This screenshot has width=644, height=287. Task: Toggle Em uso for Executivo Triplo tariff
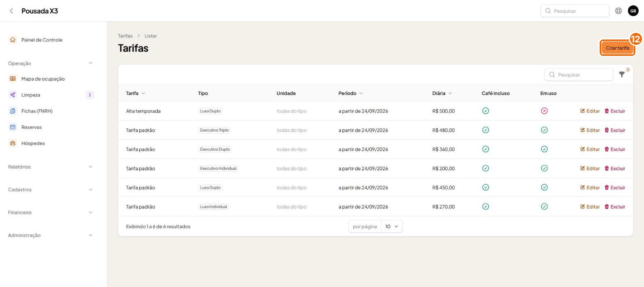(544, 130)
